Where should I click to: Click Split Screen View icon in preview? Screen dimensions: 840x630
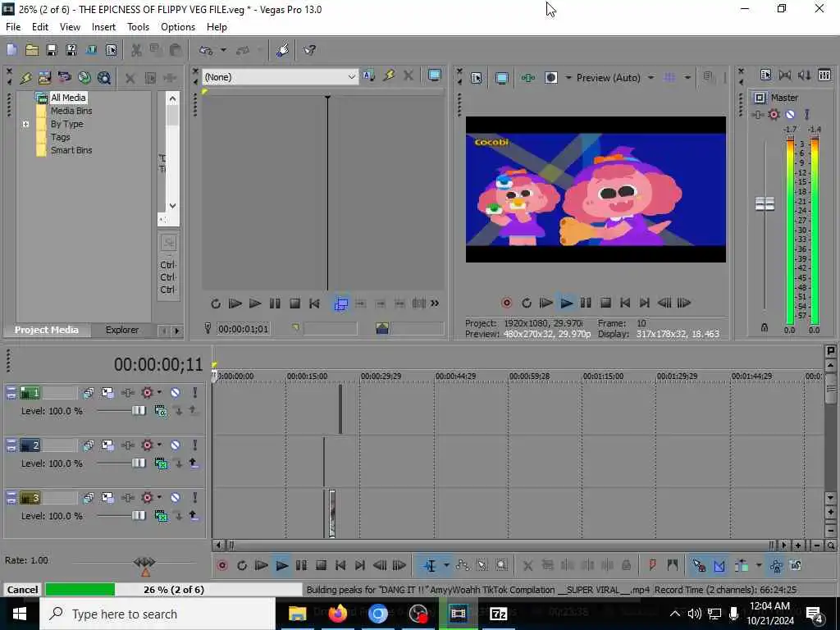[550, 78]
